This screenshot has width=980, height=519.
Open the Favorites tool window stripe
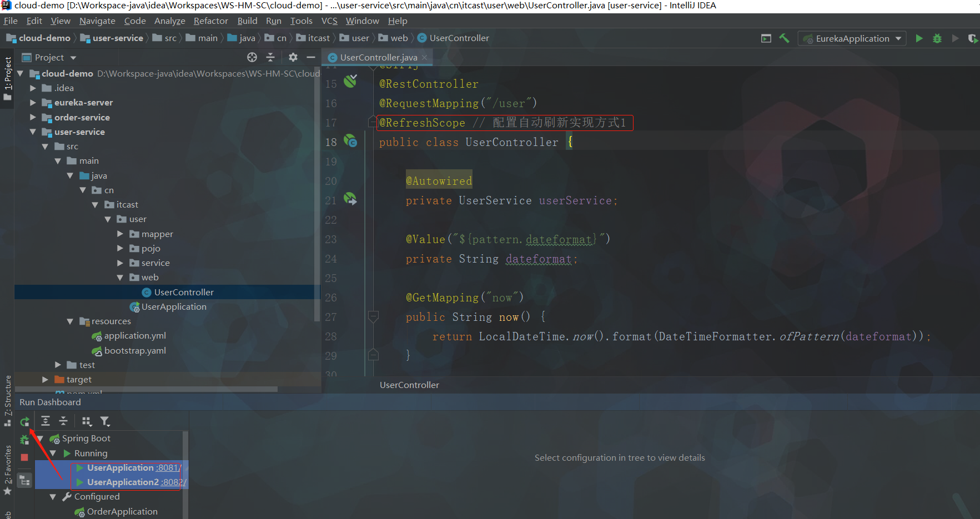(x=7, y=470)
